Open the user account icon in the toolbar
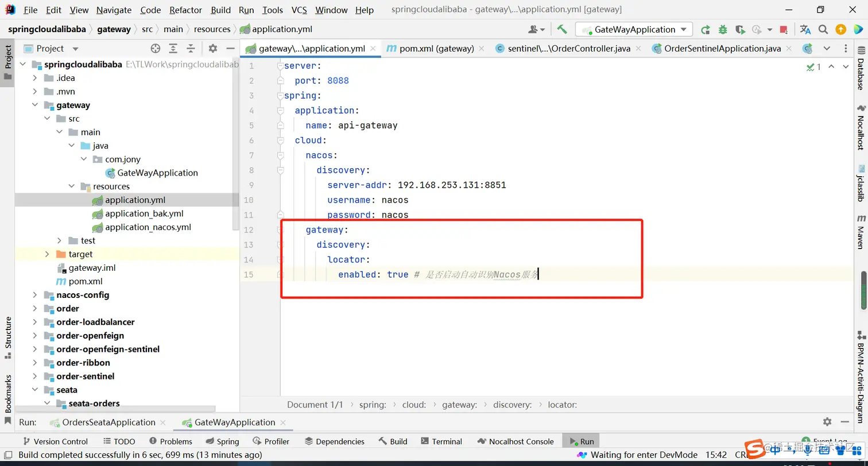Viewport: 868px width, 466px height. [536, 29]
